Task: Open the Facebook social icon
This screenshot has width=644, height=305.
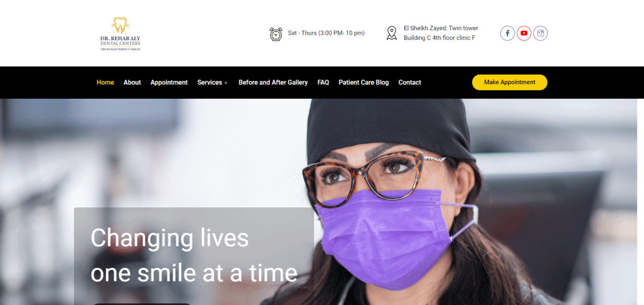Action: tap(508, 33)
